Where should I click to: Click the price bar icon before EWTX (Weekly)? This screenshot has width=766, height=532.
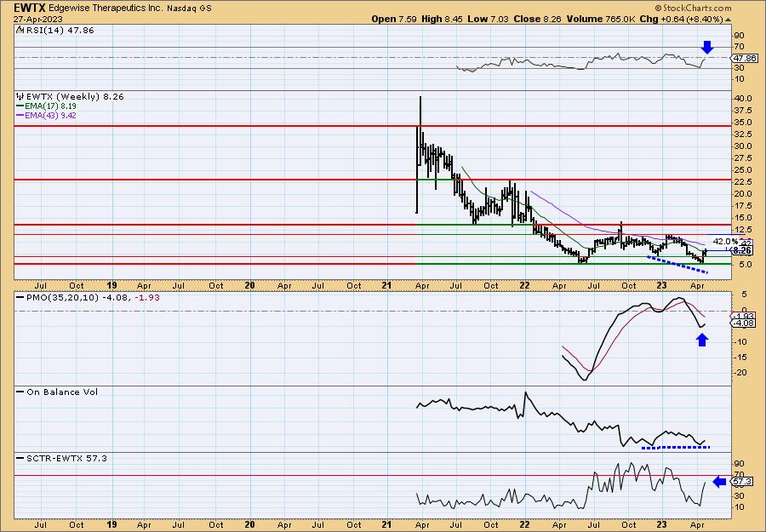point(20,96)
